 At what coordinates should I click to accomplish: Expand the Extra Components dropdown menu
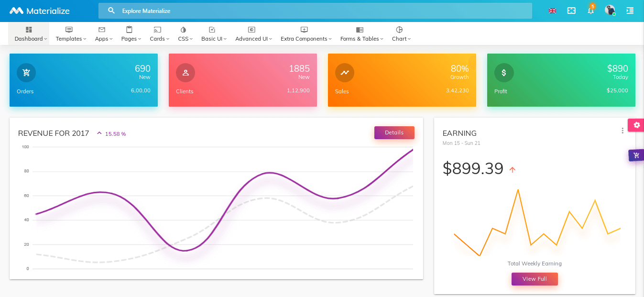pos(330,39)
